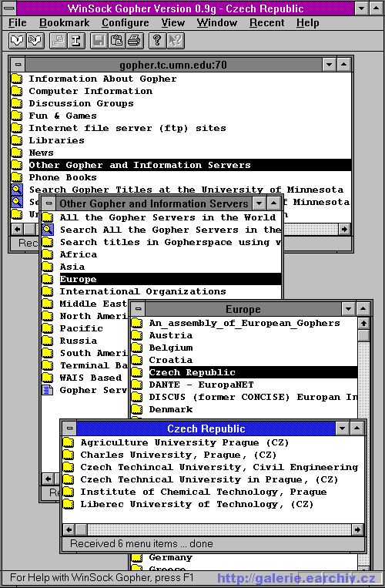Open control menu box of Europe window

click(138, 309)
